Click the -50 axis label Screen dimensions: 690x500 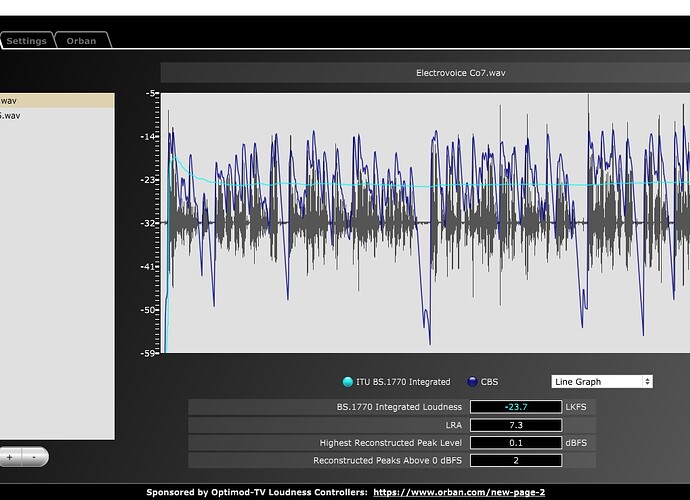tap(147, 310)
